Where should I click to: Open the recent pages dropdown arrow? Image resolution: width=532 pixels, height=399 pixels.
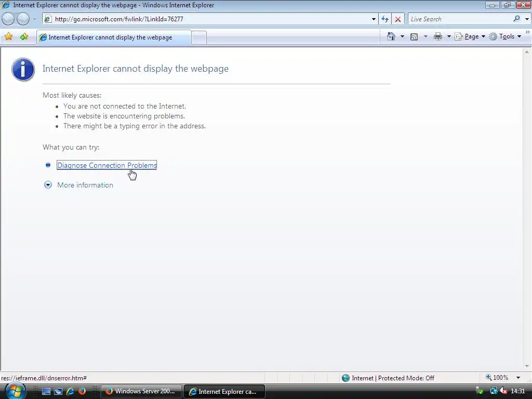coord(34,19)
